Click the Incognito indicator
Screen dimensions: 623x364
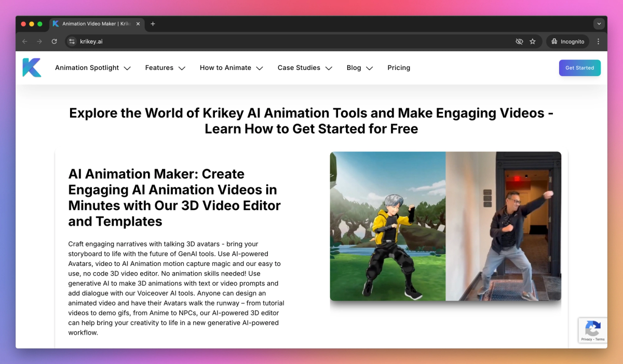tap(568, 41)
